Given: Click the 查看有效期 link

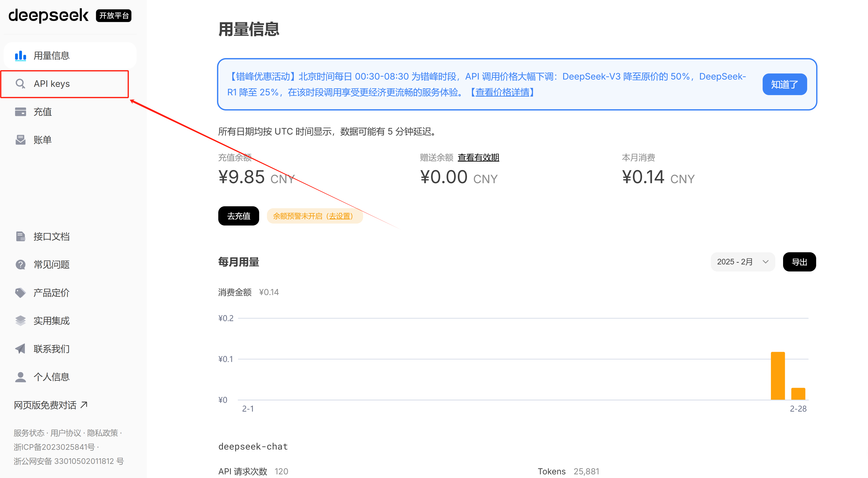Looking at the screenshot, I should click(478, 157).
